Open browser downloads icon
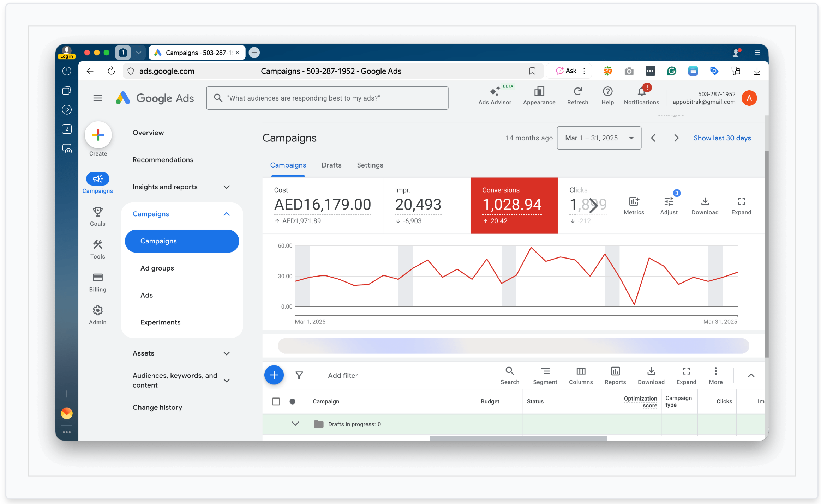The width and height of the screenshot is (821, 504). pos(757,71)
